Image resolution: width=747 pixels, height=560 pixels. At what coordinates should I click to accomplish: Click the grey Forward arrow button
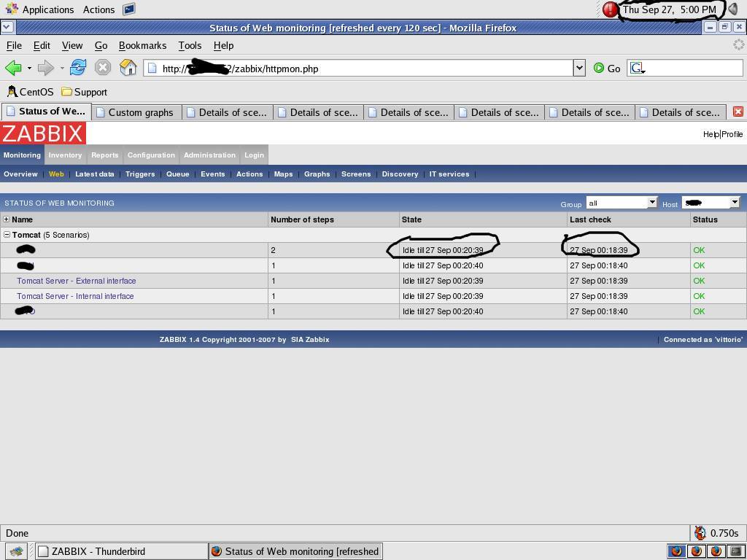(46, 68)
